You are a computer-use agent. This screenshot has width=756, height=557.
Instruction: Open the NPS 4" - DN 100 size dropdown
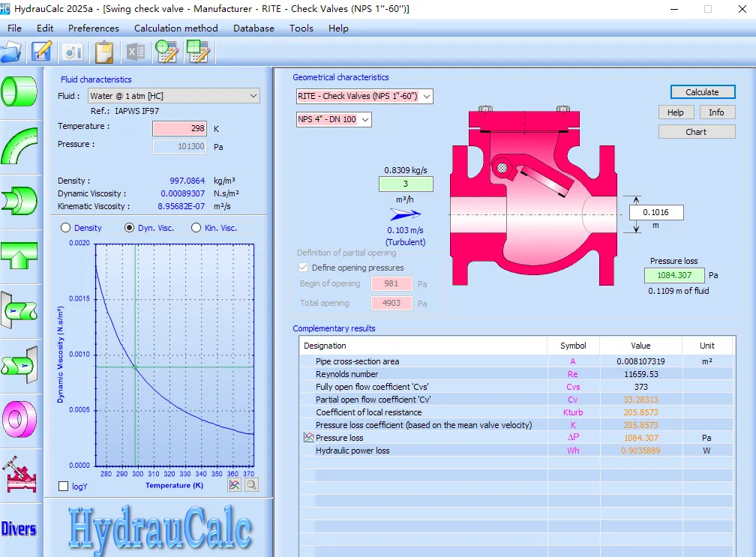click(334, 119)
